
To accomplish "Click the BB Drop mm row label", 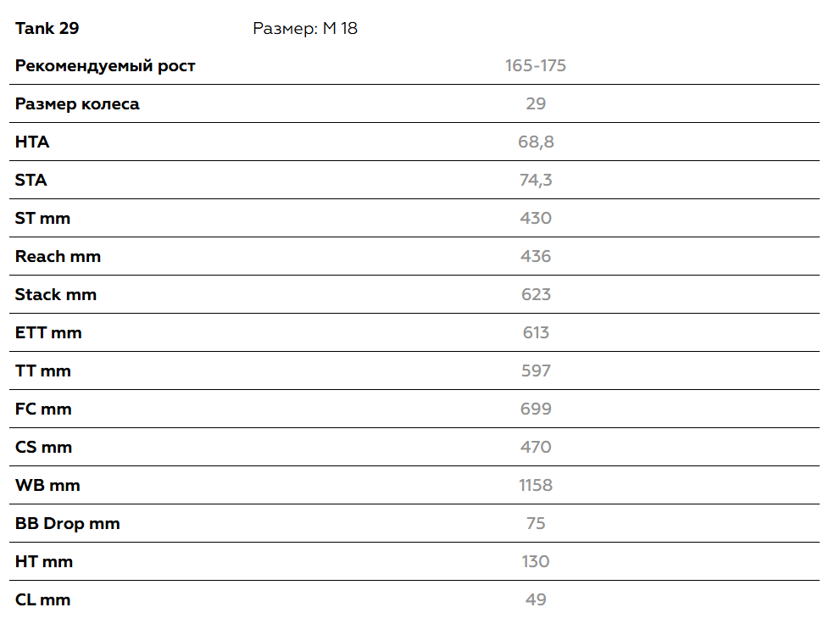I will click(68, 523).
